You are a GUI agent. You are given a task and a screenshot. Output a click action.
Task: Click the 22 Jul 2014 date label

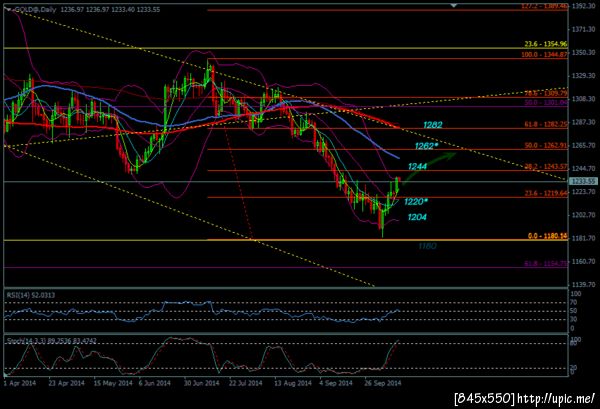pyautogui.click(x=246, y=383)
